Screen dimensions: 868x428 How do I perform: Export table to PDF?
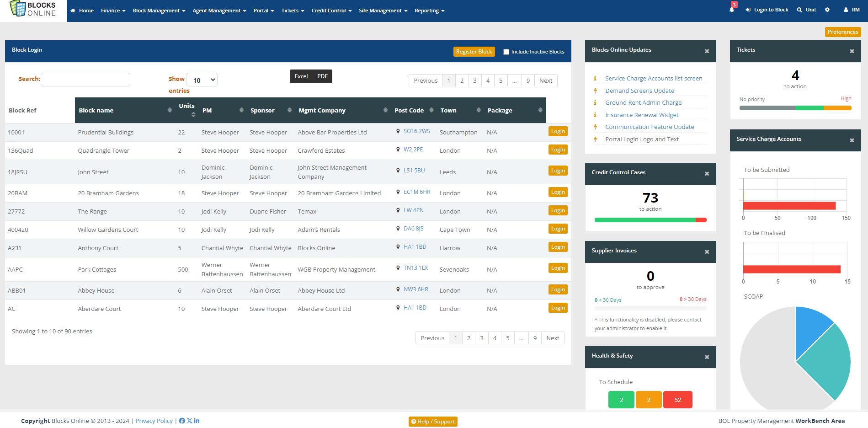[x=322, y=76]
